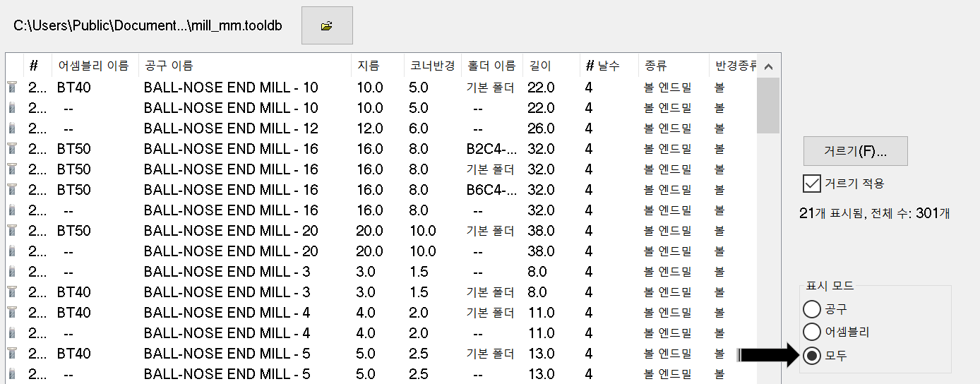The width and height of the screenshot is (980, 384).
Task: Select icon of BT40 BALL-NOSE END MILL - 5 row
Action: pos(11,354)
